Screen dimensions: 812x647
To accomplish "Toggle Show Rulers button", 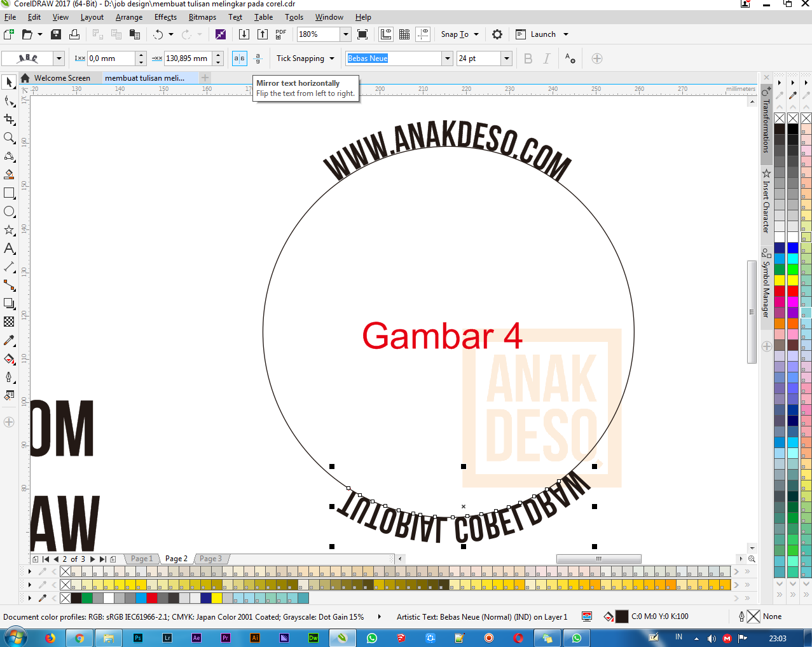I will pyautogui.click(x=386, y=34).
